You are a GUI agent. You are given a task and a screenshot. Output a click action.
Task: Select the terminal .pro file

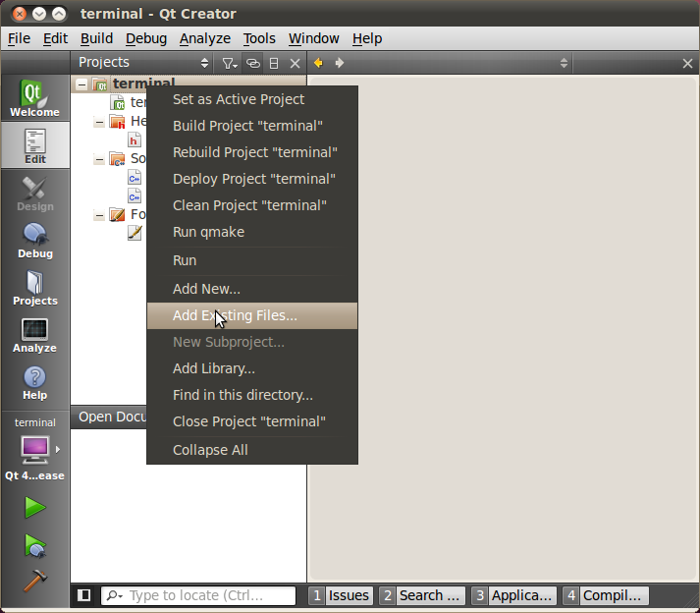(128, 102)
